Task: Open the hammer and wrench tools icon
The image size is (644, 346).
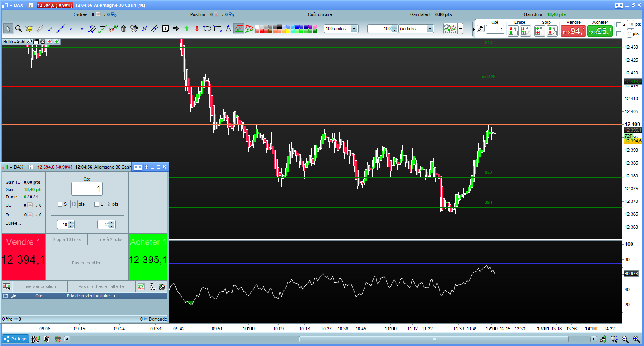Action: tap(134, 29)
